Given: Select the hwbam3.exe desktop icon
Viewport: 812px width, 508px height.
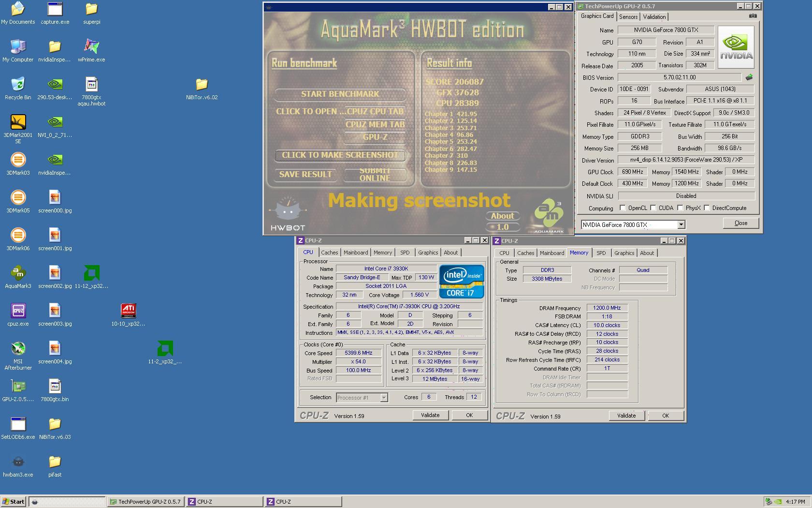Looking at the screenshot, I should point(18,466).
